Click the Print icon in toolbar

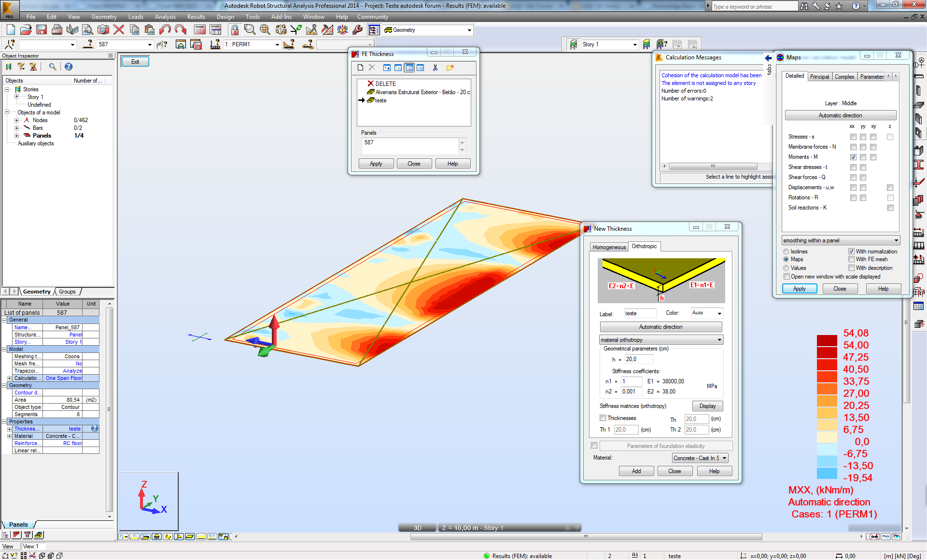pos(57,30)
